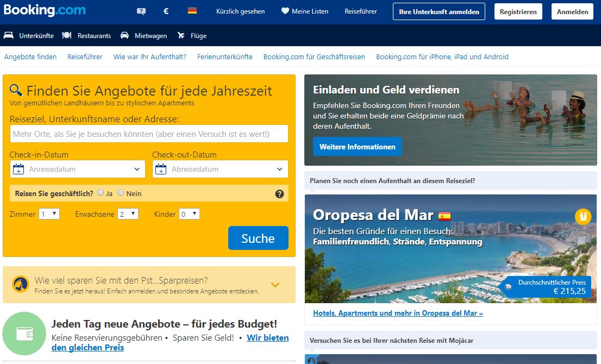Click the check-in calendar icon

click(18, 169)
